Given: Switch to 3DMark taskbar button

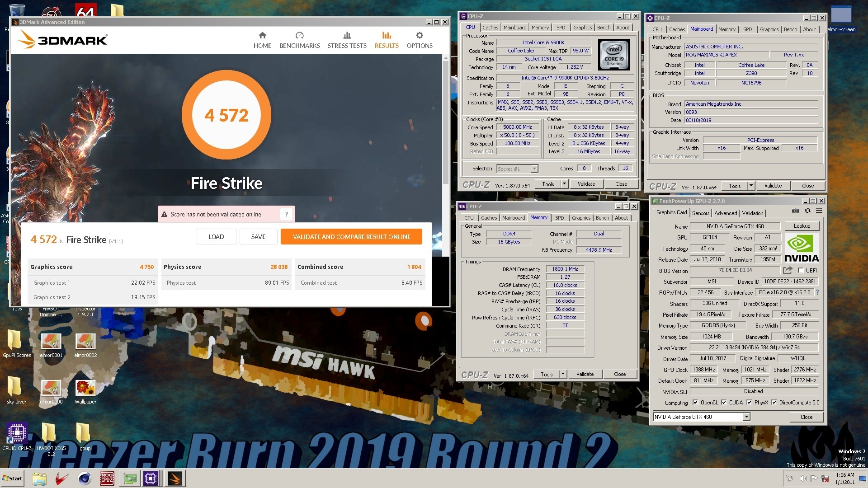Looking at the screenshot, I should coord(175,479).
